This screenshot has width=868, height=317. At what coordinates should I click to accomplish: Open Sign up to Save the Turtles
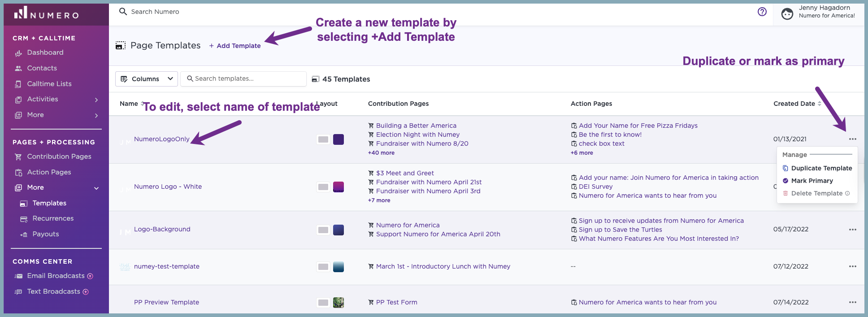(x=620, y=230)
